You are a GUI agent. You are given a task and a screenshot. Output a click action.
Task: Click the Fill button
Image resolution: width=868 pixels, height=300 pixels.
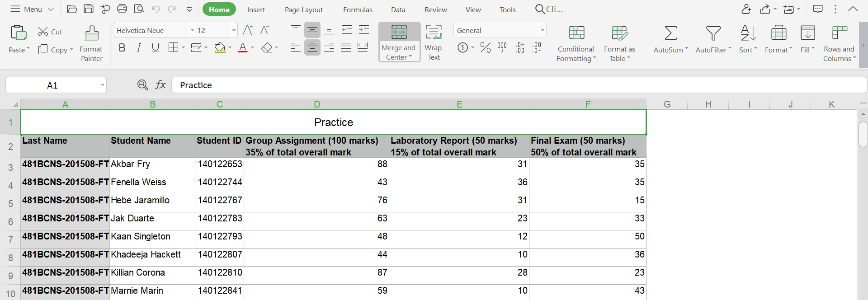[x=807, y=39]
